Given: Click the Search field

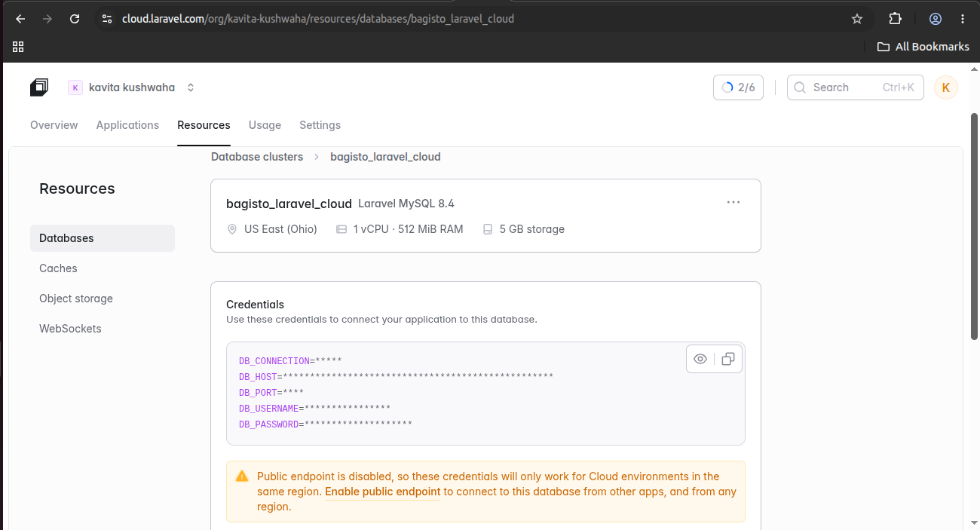Looking at the screenshot, I should click(x=856, y=87).
